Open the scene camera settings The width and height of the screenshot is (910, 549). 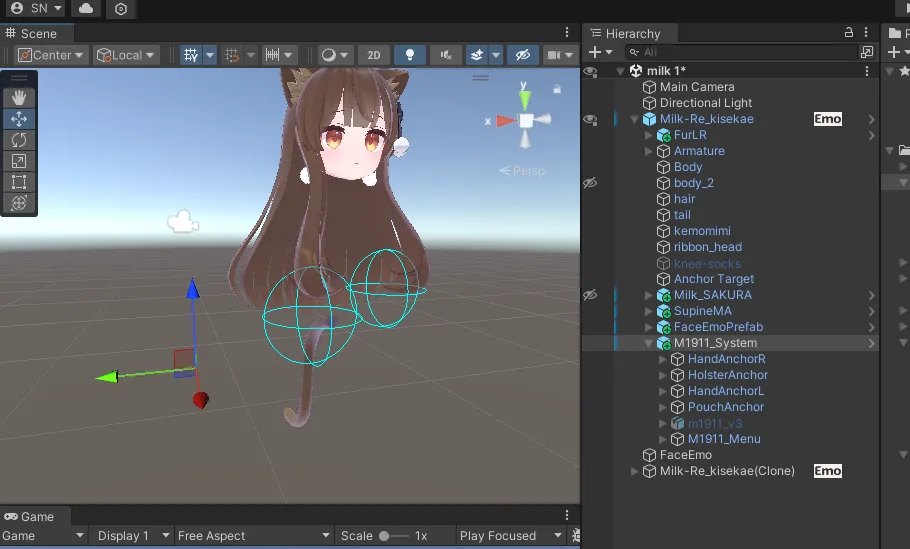coord(560,55)
